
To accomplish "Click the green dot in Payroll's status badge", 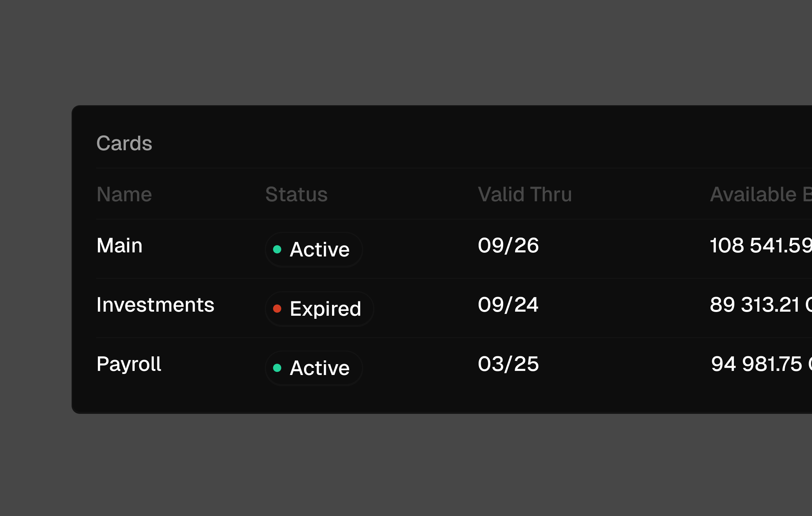I will click(x=277, y=368).
